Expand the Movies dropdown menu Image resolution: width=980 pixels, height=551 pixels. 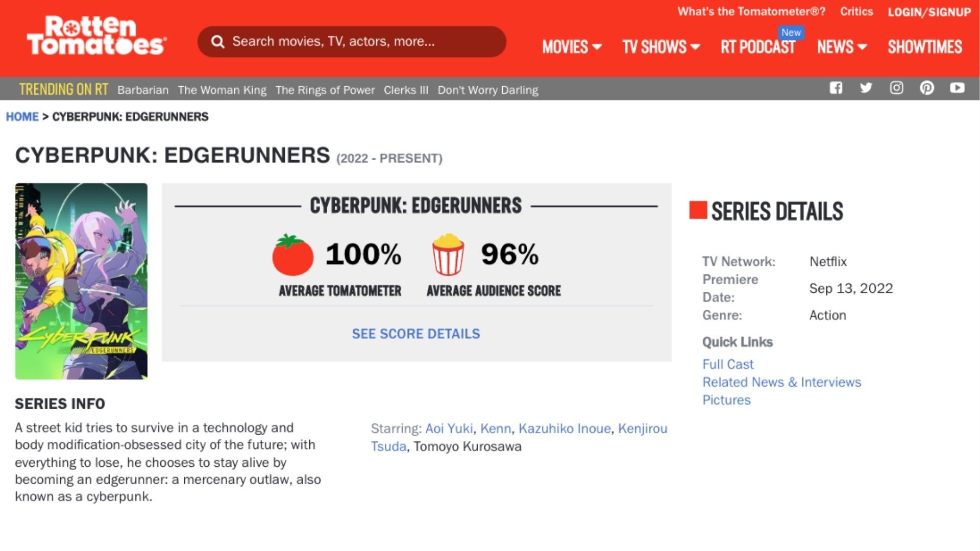(x=572, y=47)
